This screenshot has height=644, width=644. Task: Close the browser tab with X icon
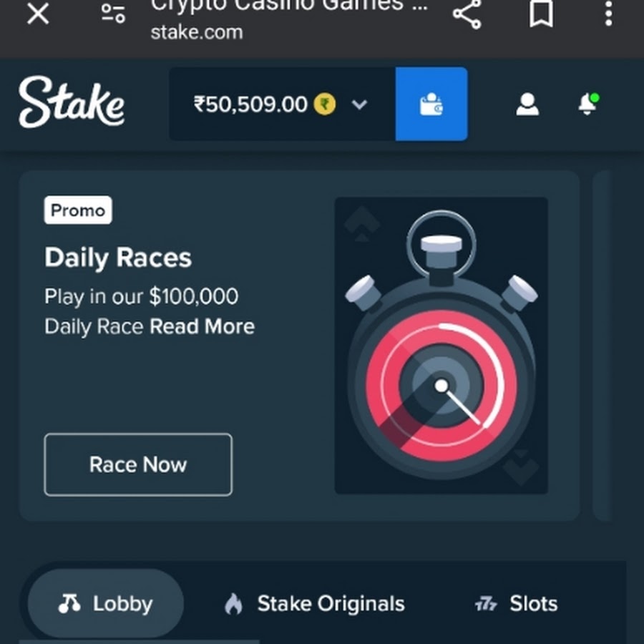click(x=38, y=14)
